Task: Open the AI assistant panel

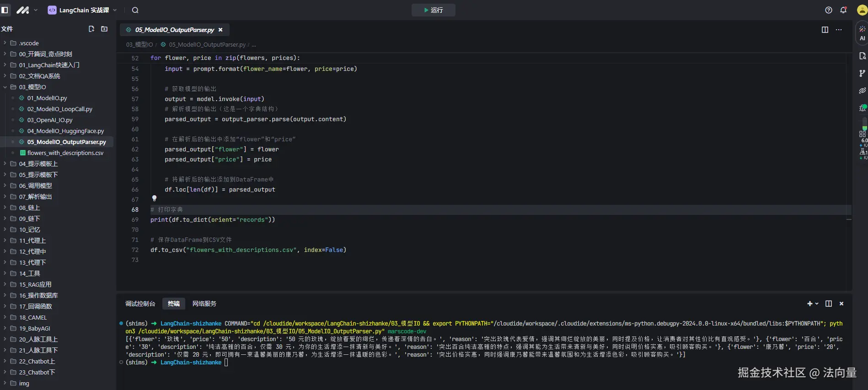Action: (862, 33)
